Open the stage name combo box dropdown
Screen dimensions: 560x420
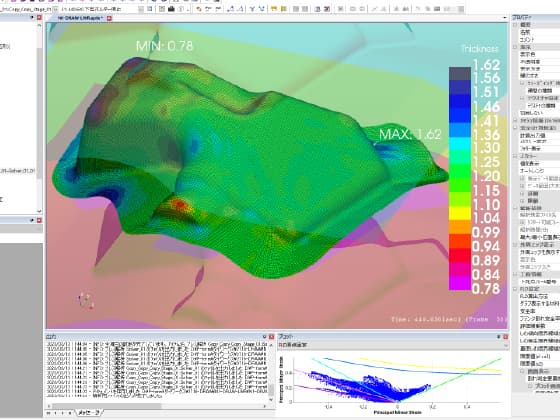click(55, 9)
